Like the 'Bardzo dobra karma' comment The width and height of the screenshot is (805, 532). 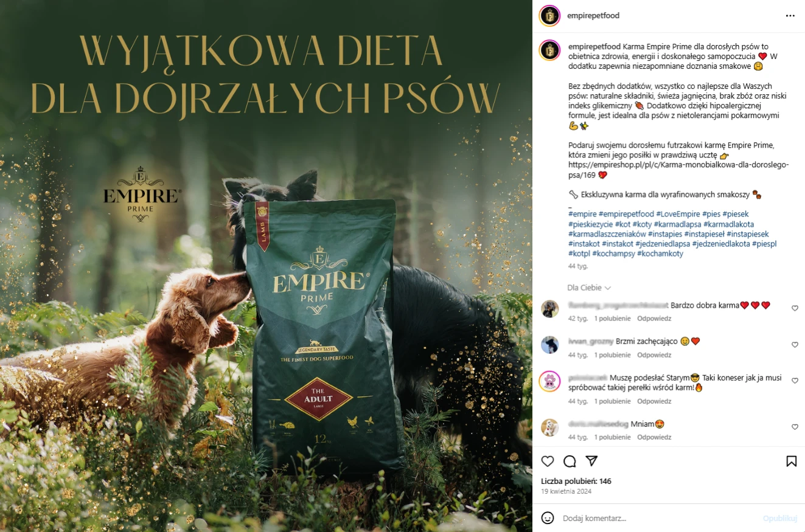795,308
